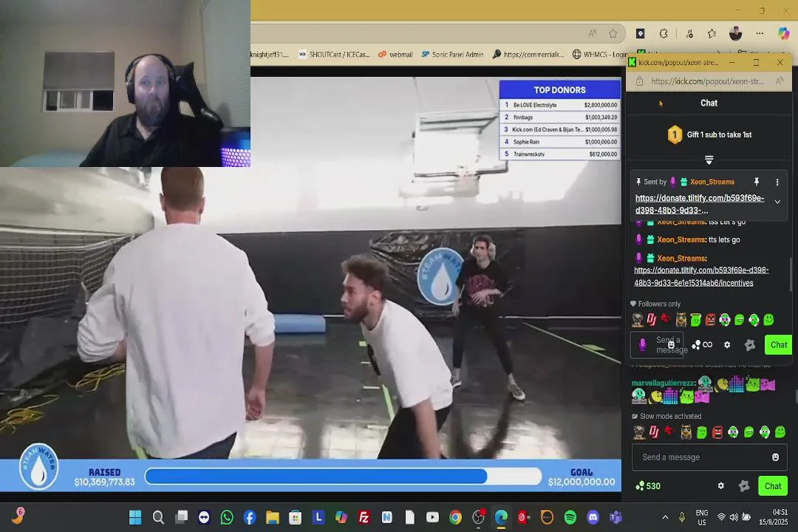
Task: Click the Kick points infinity icon in popout
Action: [x=703, y=344]
